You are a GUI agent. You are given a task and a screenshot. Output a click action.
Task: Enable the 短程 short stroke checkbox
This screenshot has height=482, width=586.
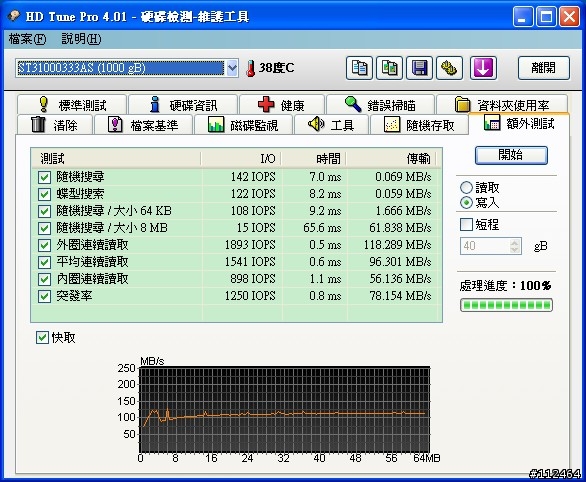(466, 225)
